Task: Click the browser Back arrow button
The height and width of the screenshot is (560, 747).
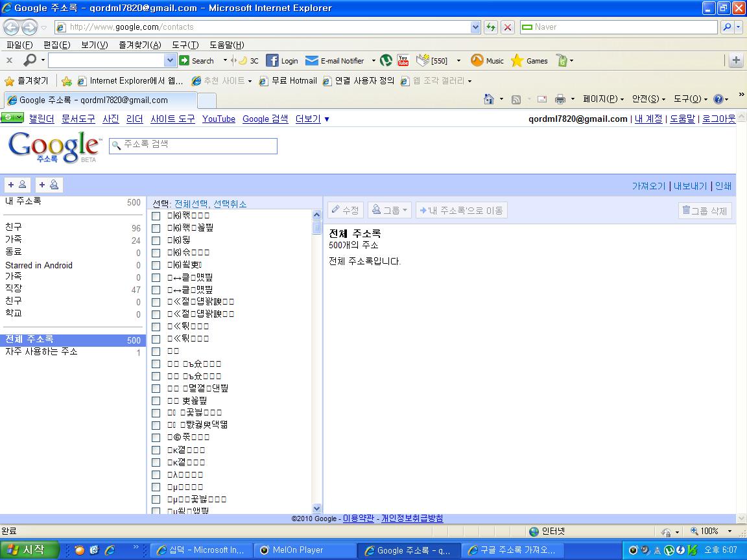Action: coord(12,27)
